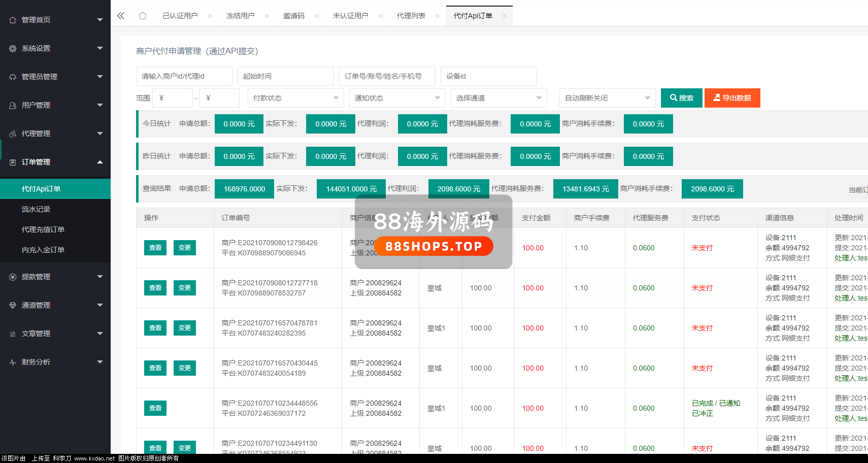Click the 通道管理 diamond icon
Image resolution: width=868 pixels, height=463 pixels.
pos(13,305)
